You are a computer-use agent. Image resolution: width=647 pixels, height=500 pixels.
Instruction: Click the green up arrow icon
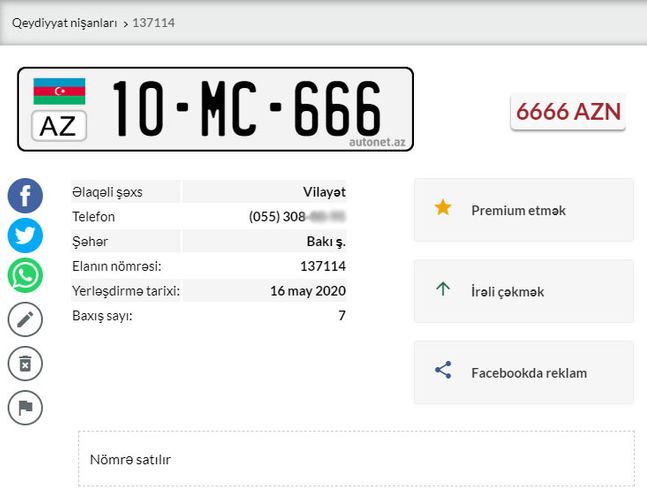[x=443, y=289]
